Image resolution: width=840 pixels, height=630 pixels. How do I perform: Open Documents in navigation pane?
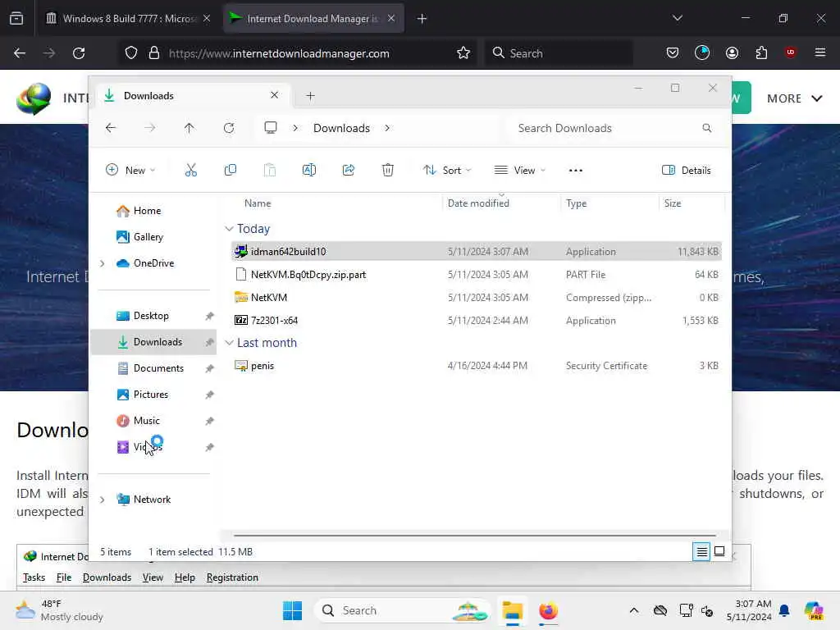(x=158, y=368)
